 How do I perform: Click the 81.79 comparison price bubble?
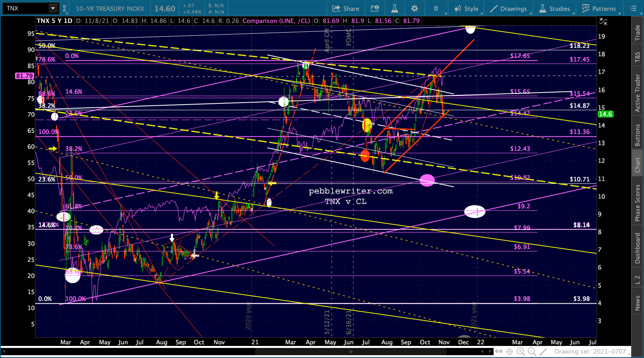(x=25, y=76)
